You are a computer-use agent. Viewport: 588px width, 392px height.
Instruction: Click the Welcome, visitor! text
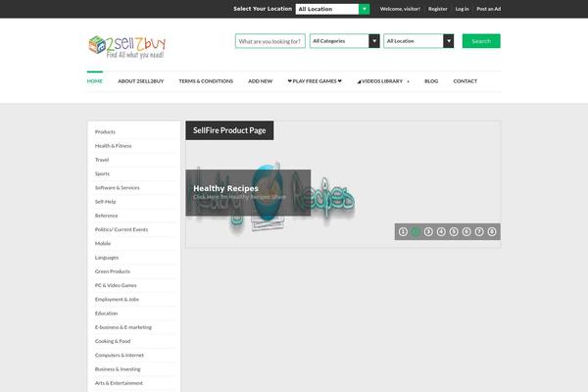pos(400,9)
